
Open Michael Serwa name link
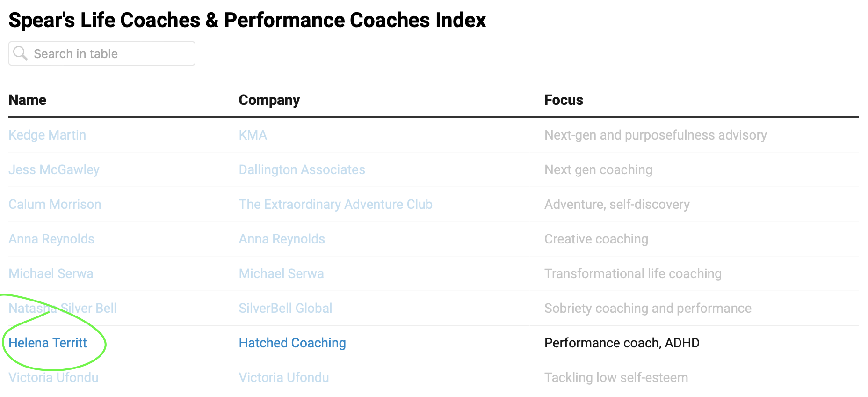tap(51, 274)
